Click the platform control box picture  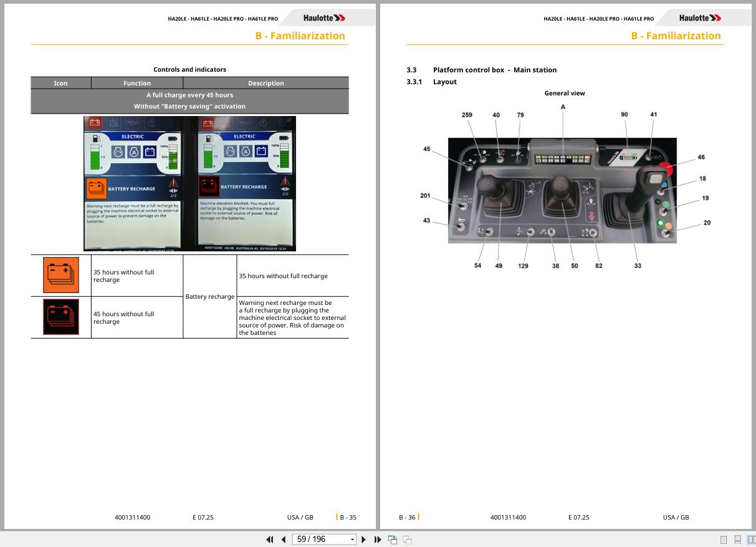pos(562,190)
